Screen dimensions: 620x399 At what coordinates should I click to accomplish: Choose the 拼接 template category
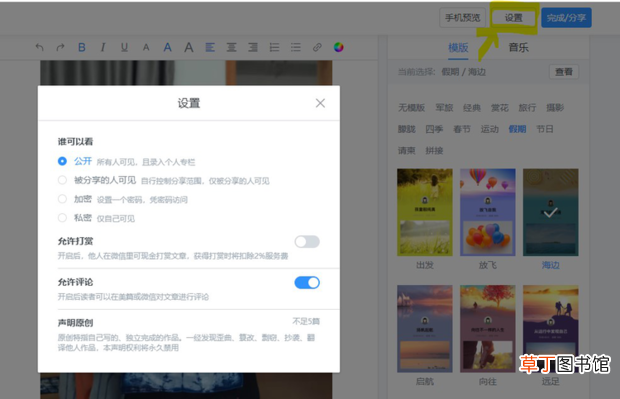click(x=435, y=151)
